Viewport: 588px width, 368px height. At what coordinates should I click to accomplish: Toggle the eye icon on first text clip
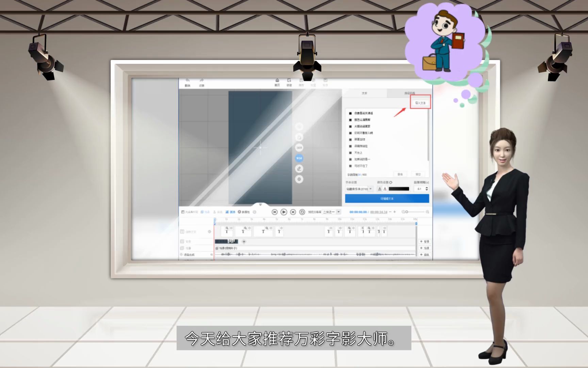pos(231,228)
